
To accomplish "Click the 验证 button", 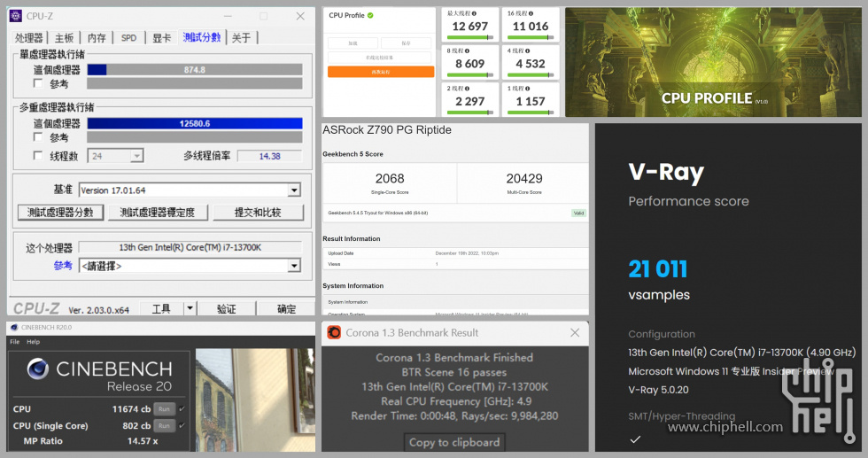I will pyautogui.click(x=227, y=308).
